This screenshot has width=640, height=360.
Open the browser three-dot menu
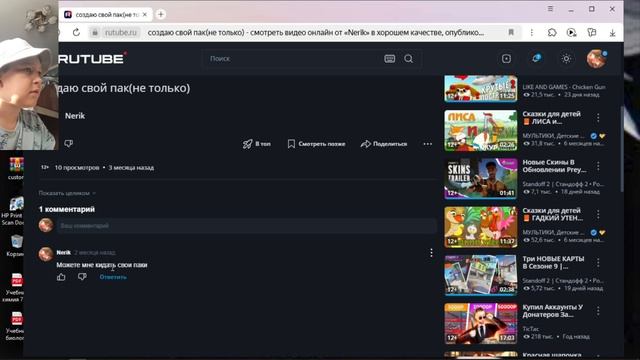(531, 32)
